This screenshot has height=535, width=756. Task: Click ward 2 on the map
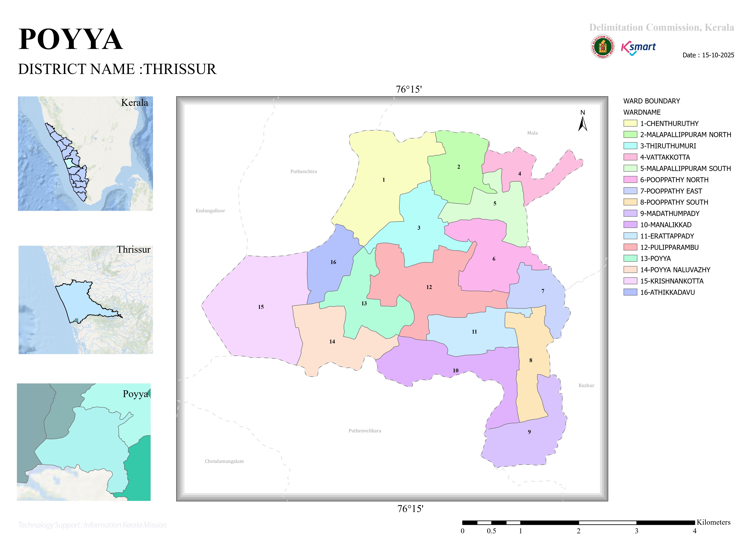[x=458, y=167]
